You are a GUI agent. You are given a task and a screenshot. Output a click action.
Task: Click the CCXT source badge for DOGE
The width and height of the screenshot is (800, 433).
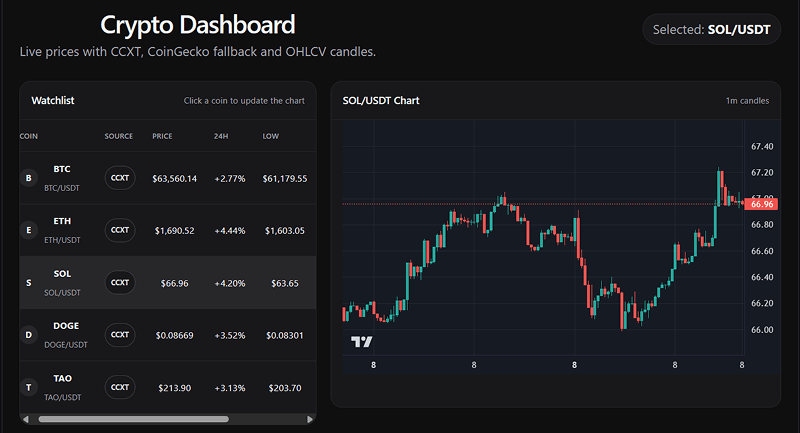120,335
